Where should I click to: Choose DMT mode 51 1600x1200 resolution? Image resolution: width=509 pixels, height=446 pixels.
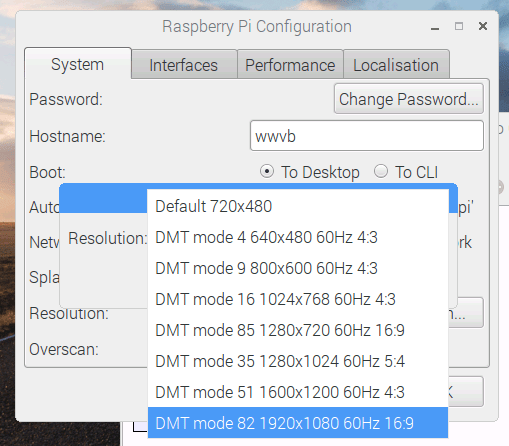click(x=298, y=392)
